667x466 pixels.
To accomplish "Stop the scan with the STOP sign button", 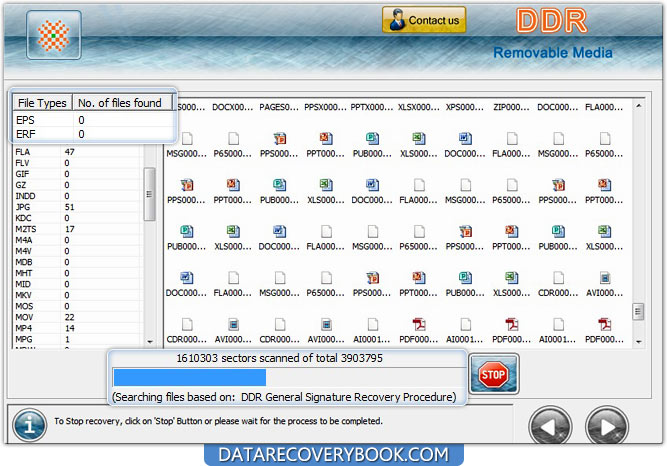I will 493,375.
